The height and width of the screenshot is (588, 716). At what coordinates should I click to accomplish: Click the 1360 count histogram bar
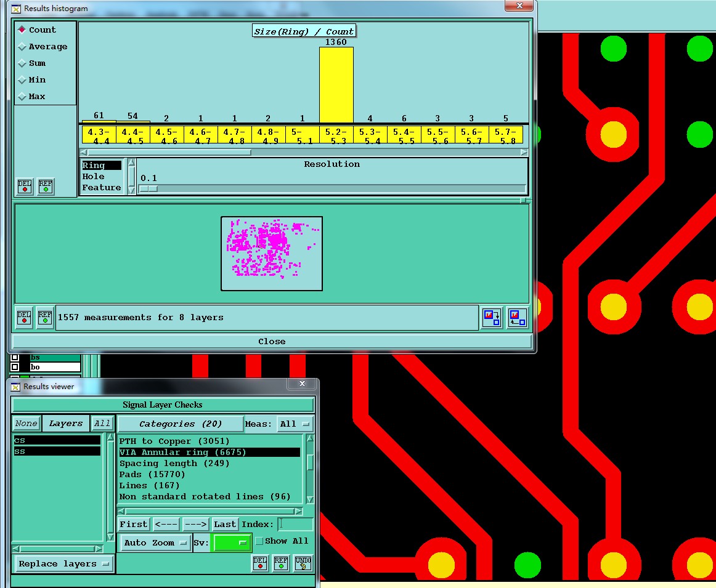click(336, 85)
